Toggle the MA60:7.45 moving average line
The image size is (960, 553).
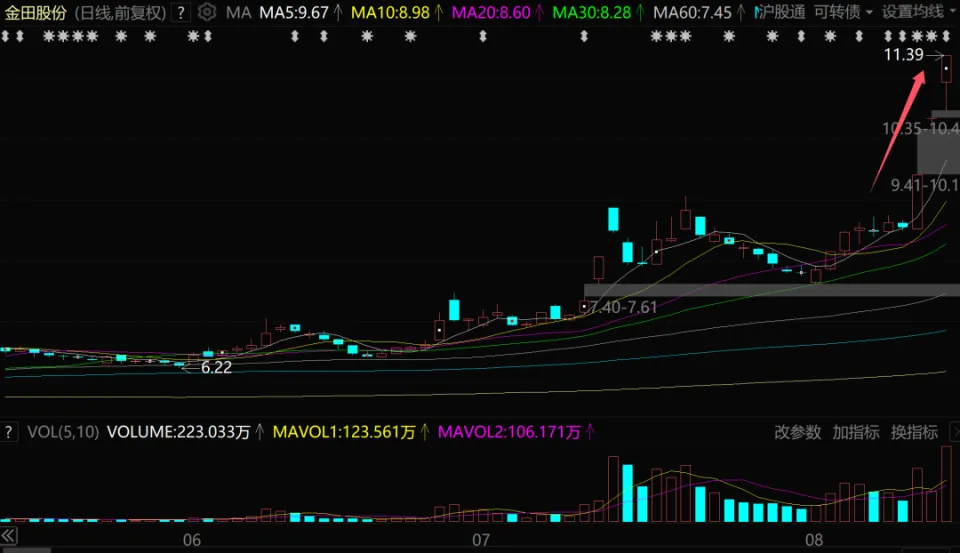(692, 12)
